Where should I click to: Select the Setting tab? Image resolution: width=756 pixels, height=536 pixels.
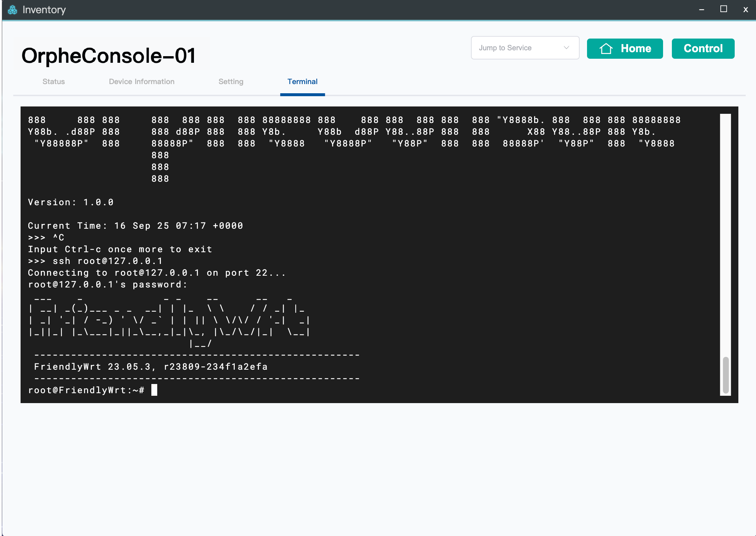[231, 82]
